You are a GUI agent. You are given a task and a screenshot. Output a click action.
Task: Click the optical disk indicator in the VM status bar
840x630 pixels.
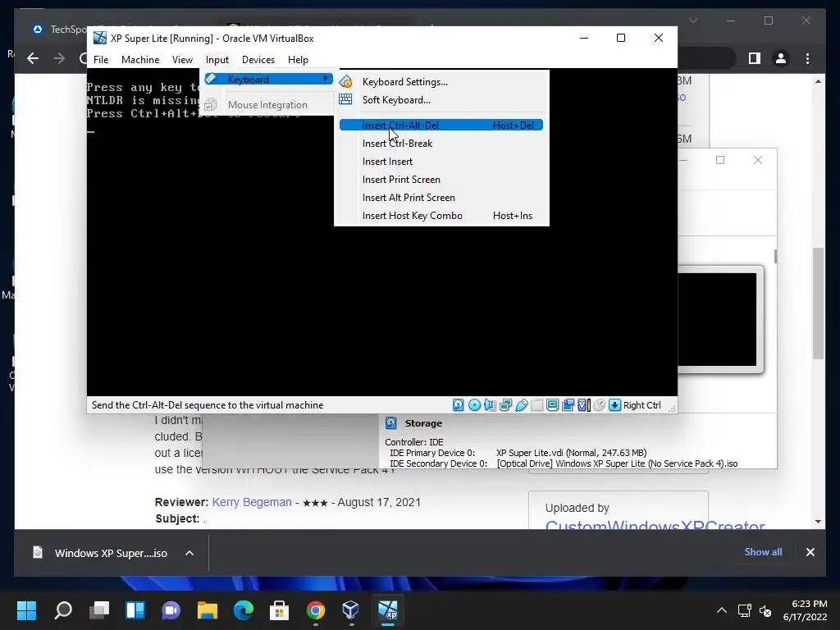coord(474,405)
